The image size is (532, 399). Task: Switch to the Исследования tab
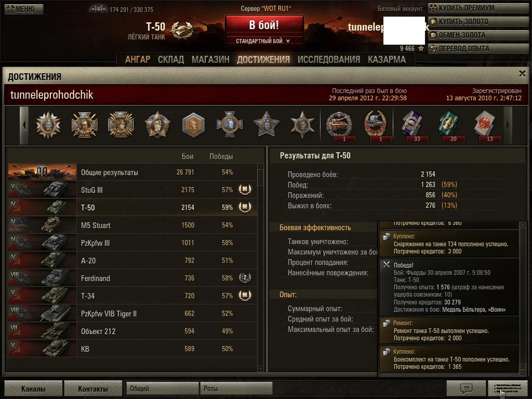329,60
